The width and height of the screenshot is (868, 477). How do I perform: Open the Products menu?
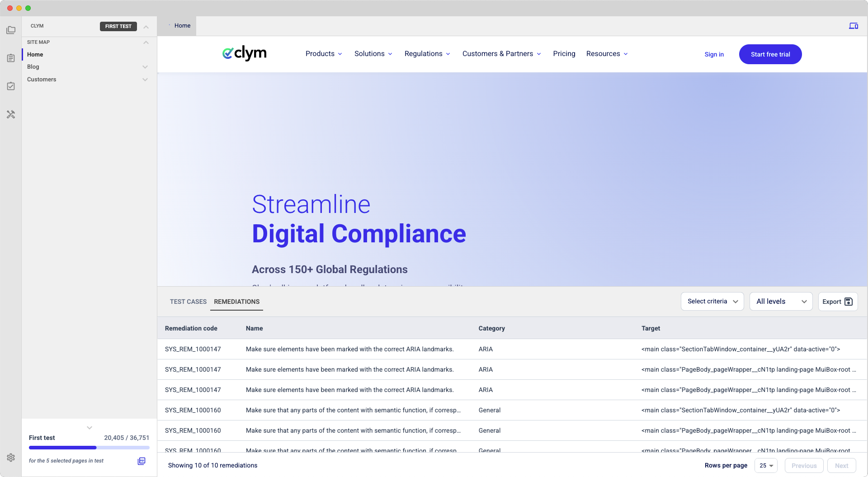click(x=324, y=54)
